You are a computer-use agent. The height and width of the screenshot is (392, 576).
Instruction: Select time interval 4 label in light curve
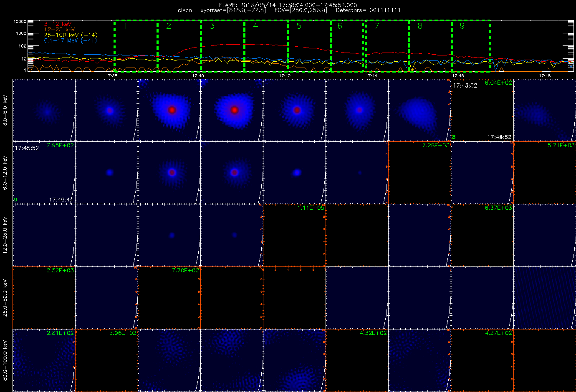tap(255, 26)
